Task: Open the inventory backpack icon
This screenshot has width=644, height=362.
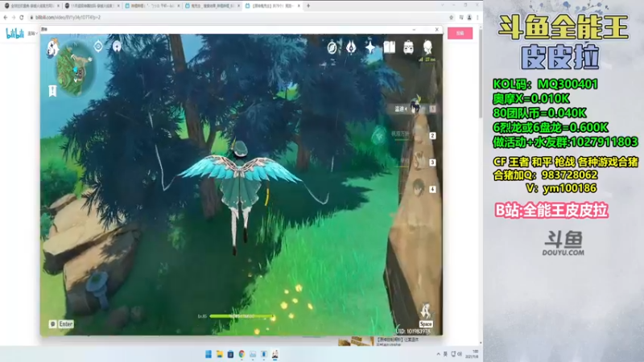Action: pyautogui.click(x=408, y=47)
